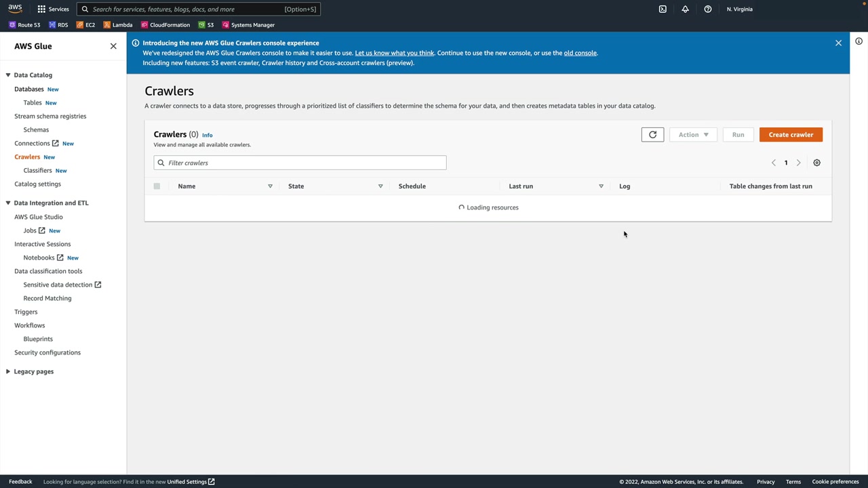Open Classifiers in the sidebar
The image size is (868, 488).
(37, 170)
